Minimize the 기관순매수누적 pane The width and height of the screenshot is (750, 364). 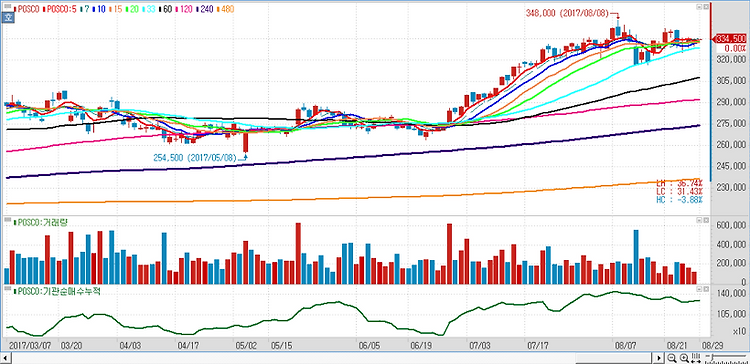699,290
